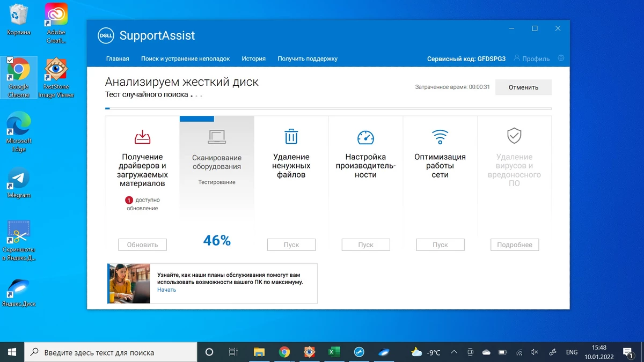Click the Dell logo in SupportAssist header

(106, 36)
